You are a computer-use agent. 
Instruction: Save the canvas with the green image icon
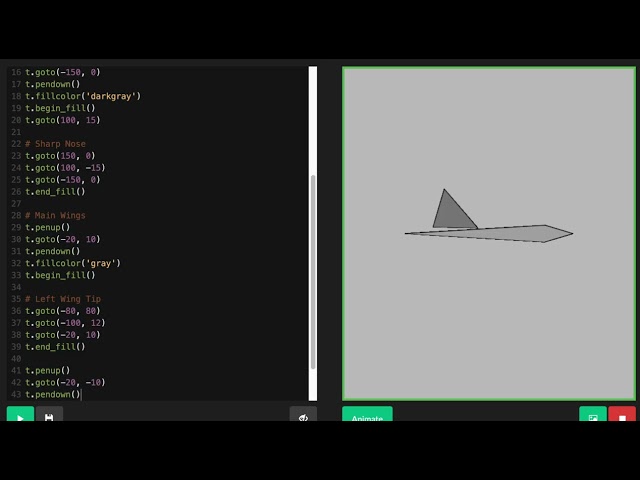[593, 414]
